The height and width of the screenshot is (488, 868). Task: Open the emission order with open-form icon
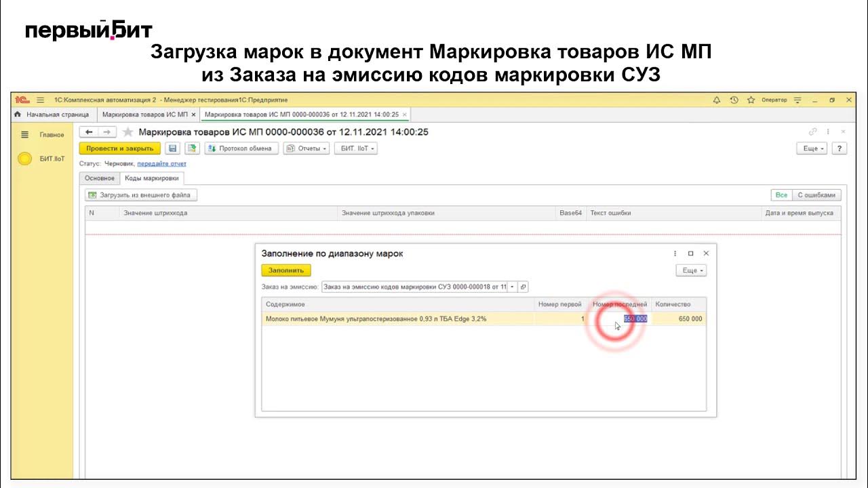click(523, 287)
